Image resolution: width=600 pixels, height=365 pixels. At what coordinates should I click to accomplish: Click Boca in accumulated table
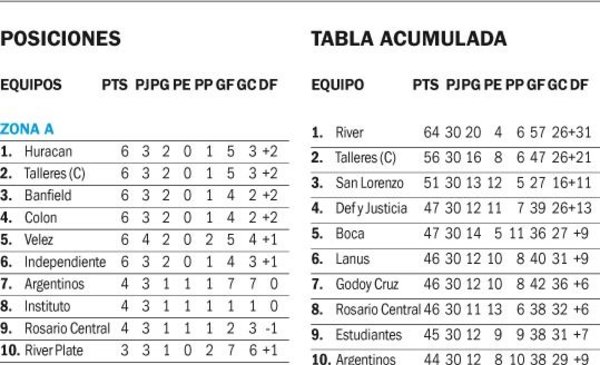click(x=350, y=234)
